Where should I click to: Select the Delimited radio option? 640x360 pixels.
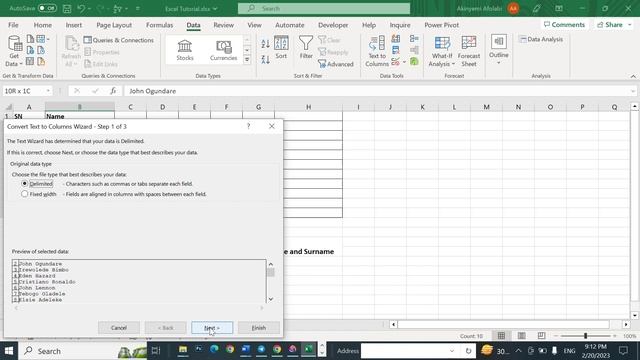pyautogui.click(x=24, y=184)
